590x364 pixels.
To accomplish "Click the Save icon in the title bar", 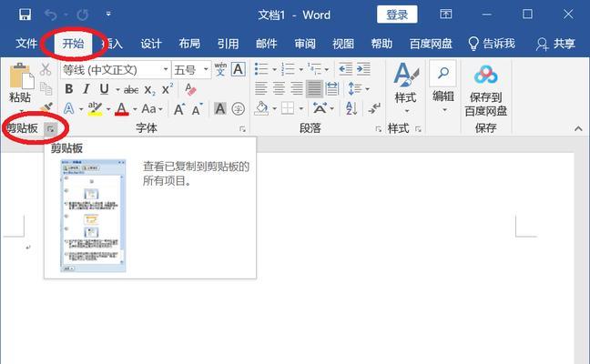I will (25, 15).
